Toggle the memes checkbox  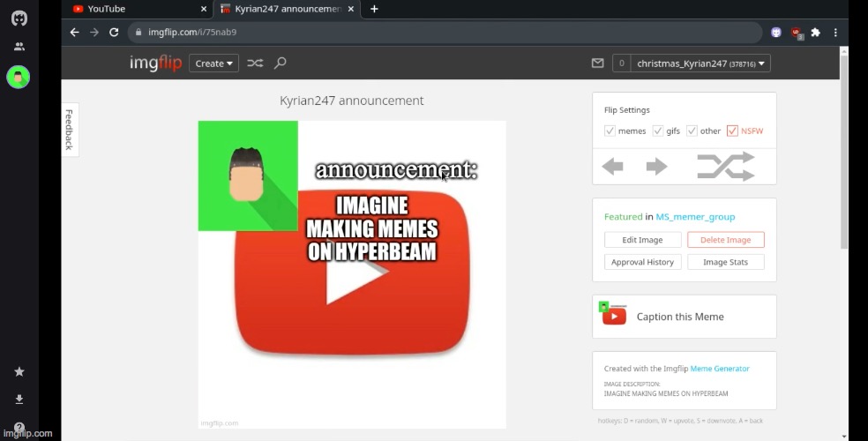(x=610, y=131)
